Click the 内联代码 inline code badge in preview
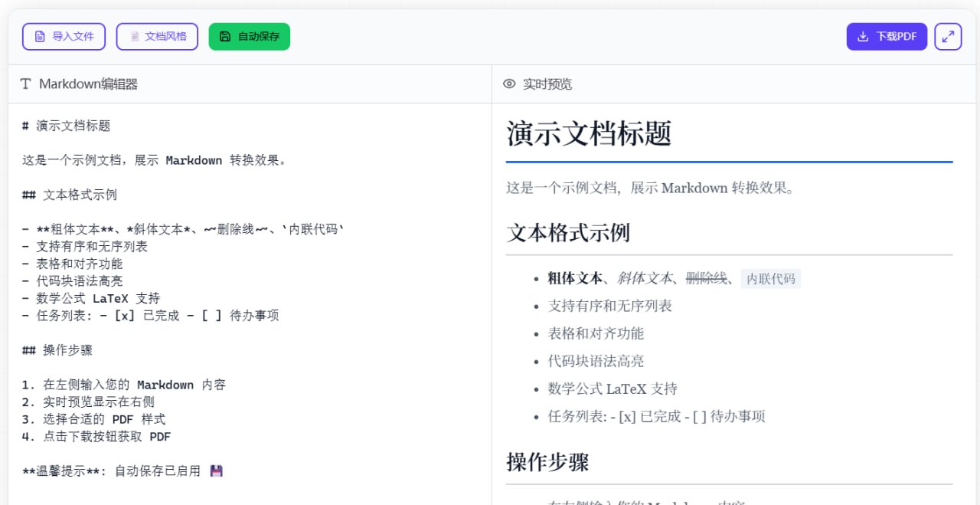The image size is (980, 505). tap(770, 279)
